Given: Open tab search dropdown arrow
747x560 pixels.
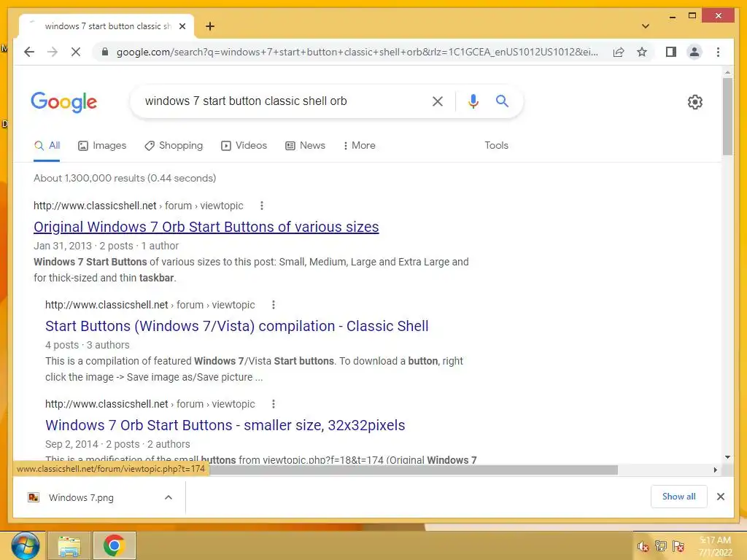Looking at the screenshot, I should [x=646, y=26].
